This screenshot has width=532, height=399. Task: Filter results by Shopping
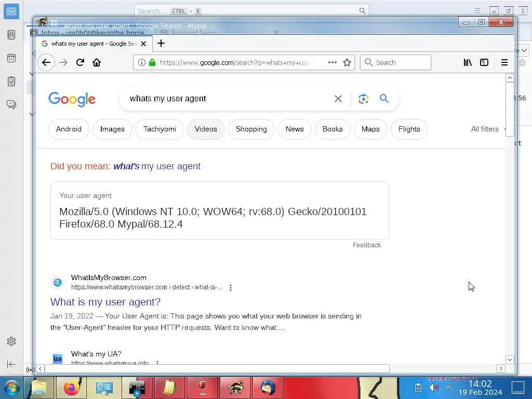click(x=251, y=129)
